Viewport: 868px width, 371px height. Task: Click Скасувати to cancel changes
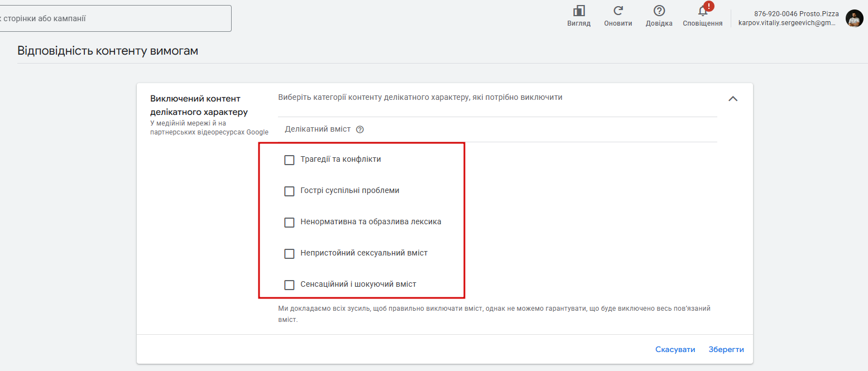coord(675,350)
